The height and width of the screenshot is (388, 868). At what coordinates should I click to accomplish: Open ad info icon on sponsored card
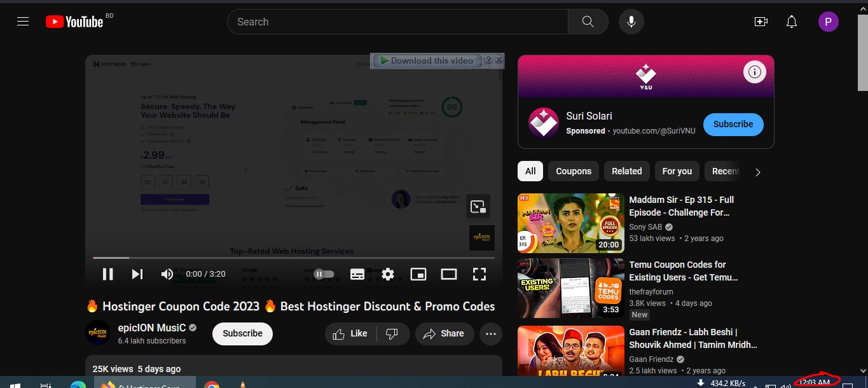click(755, 73)
